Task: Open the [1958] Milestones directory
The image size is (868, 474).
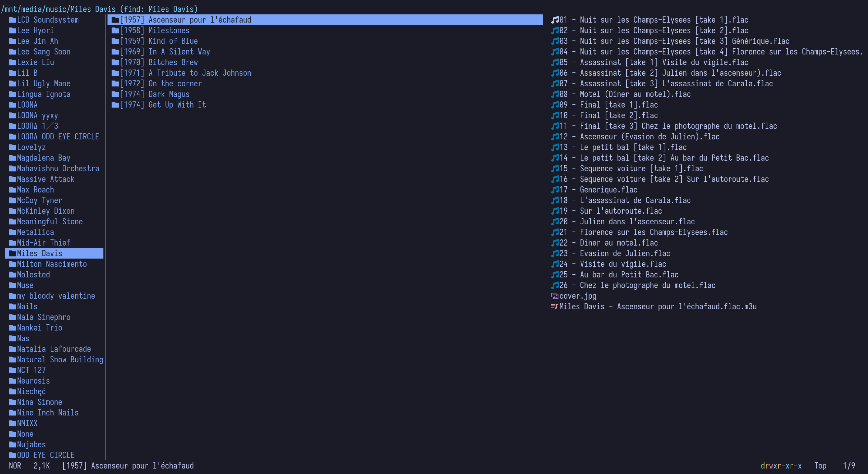Action: coord(154,30)
